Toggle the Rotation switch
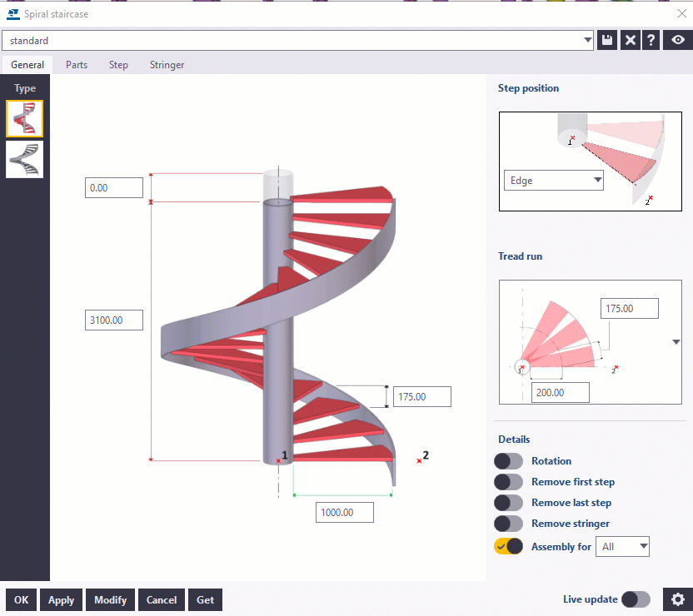The width and height of the screenshot is (693, 616). click(x=508, y=461)
